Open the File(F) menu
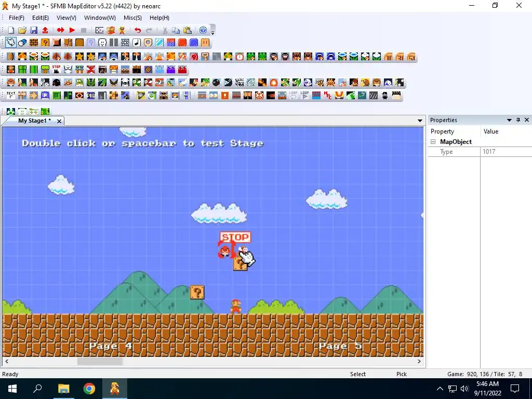532x399 pixels. 16,18
